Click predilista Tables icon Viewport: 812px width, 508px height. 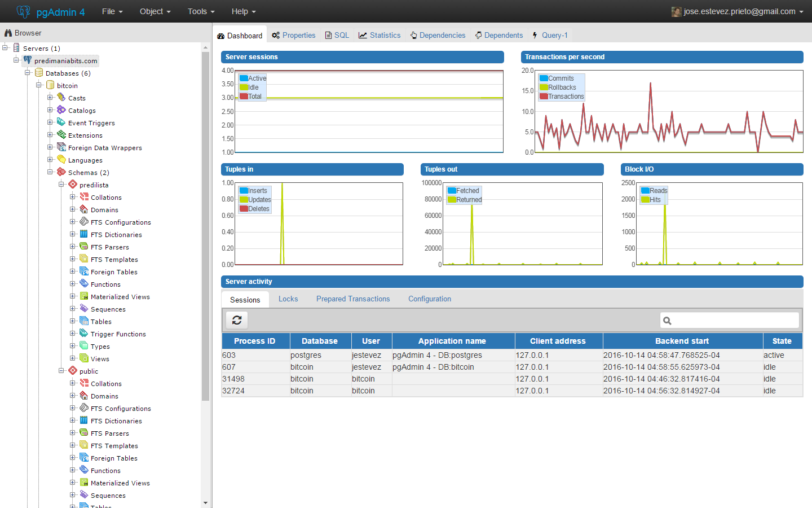tap(84, 321)
